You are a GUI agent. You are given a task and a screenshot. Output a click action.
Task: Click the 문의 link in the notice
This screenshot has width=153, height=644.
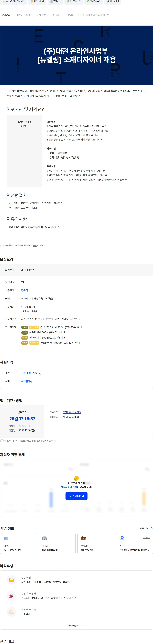pos(35,245)
